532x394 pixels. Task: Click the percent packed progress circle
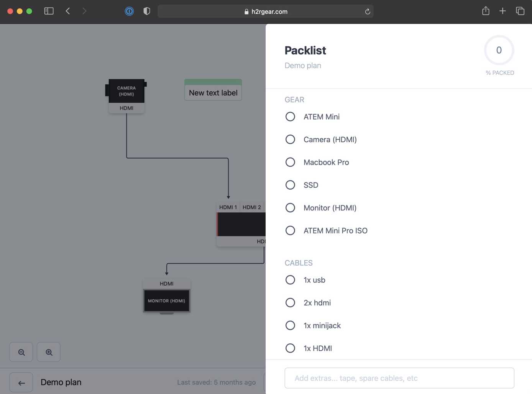499,50
